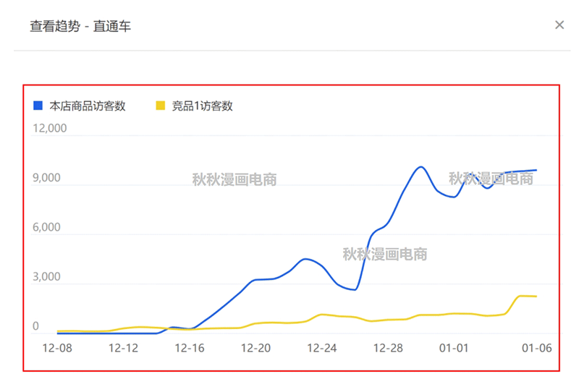Screen dimensions: 579x392
Task: Click the 6,000 y-axis label
Action: tap(46, 228)
